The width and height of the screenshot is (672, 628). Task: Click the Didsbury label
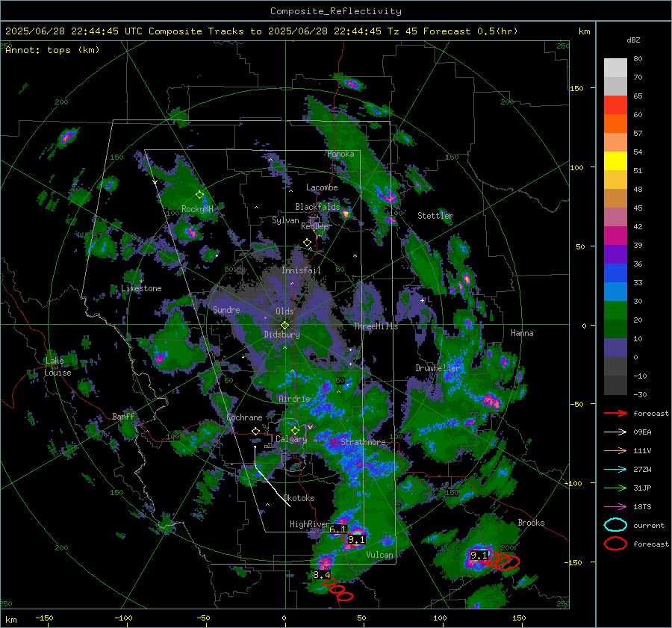tap(281, 335)
